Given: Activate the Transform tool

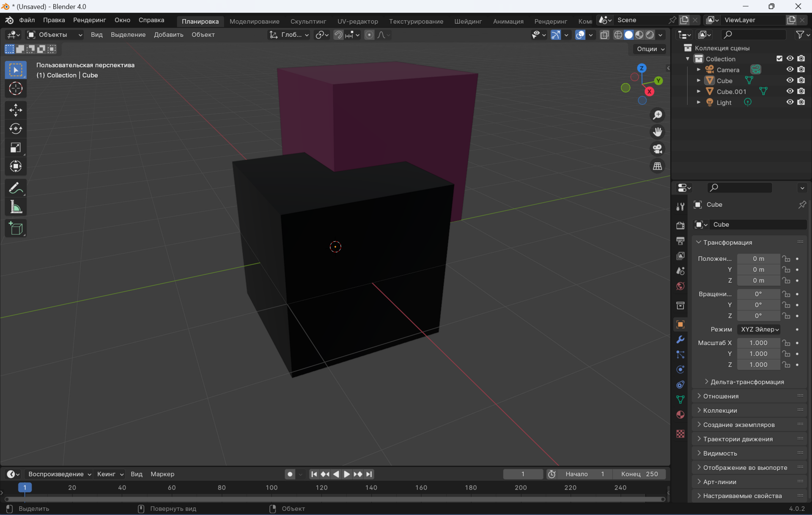Looking at the screenshot, I should coord(16,166).
